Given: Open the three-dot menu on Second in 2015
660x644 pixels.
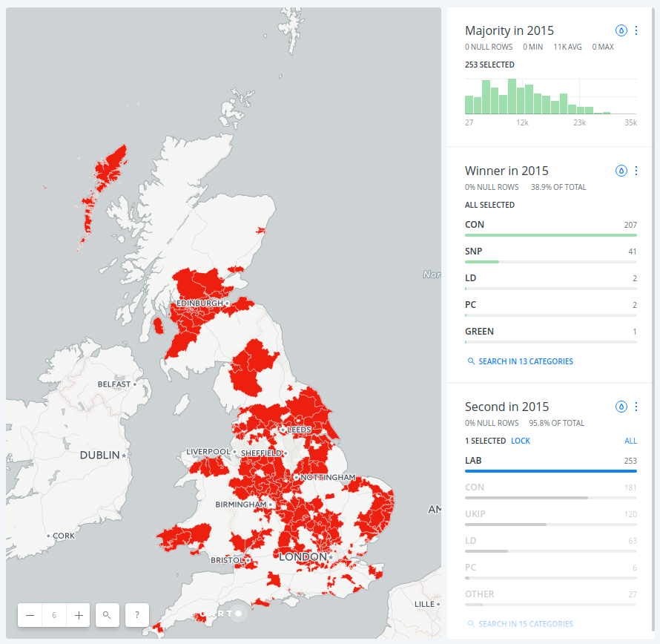Looking at the screenshot, I should click(636, 407).
